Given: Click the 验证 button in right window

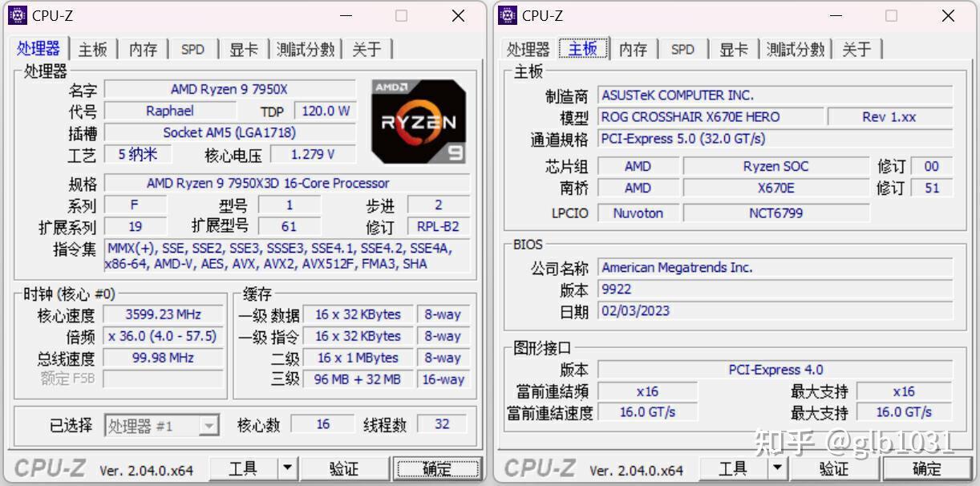Looking at the screenshot, I should pos(835,468).
